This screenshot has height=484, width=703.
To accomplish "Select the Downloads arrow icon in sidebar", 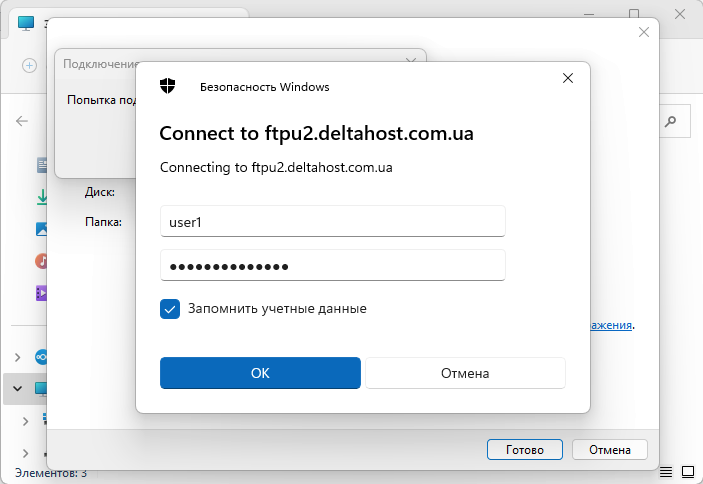I will (x=42, y=197).
